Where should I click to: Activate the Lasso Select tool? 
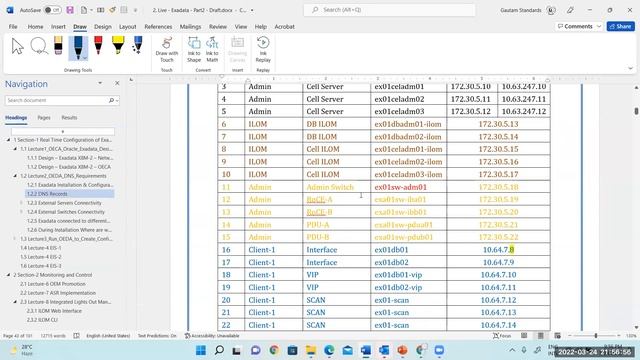39,46
